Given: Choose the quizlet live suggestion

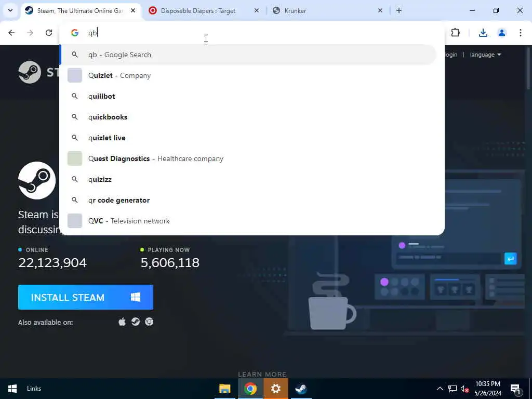Looking at the screenshot, I should tap(248, 137).
